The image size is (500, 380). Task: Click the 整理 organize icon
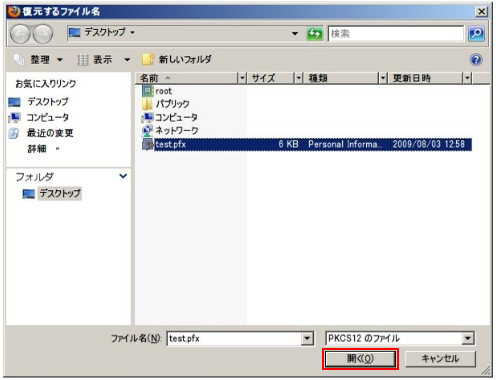pos(19,60)
